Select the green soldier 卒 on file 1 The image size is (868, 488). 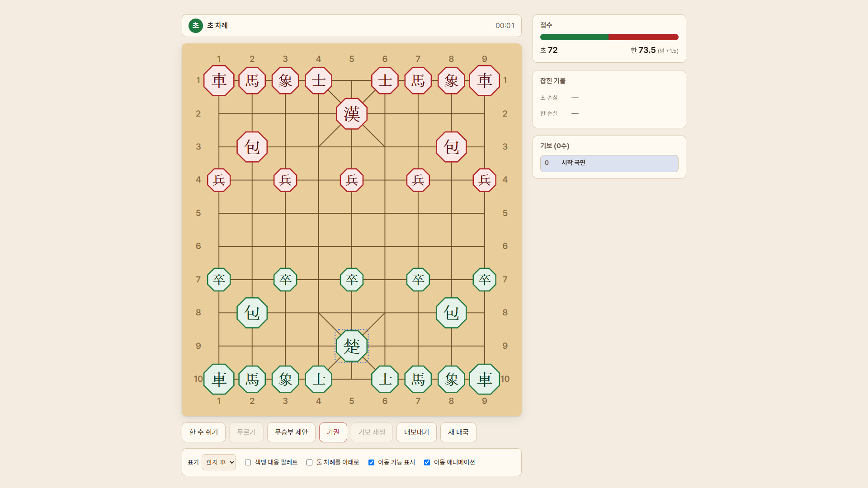tap(219, 280)
